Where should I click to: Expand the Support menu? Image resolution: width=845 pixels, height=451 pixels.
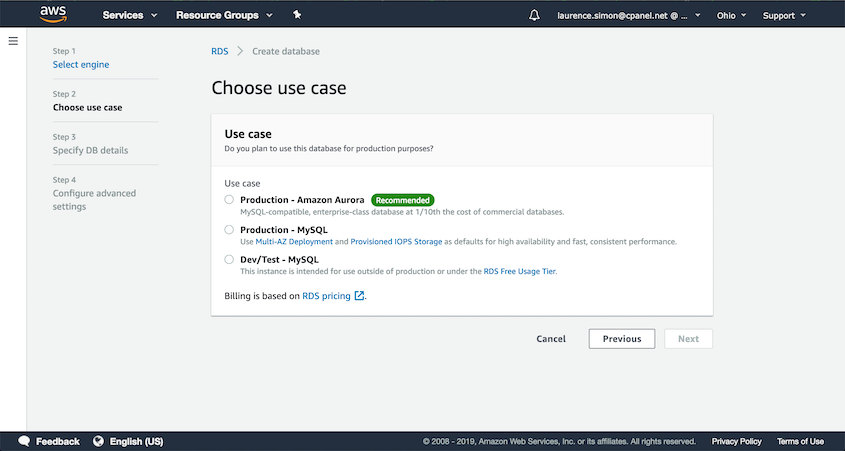784,16
